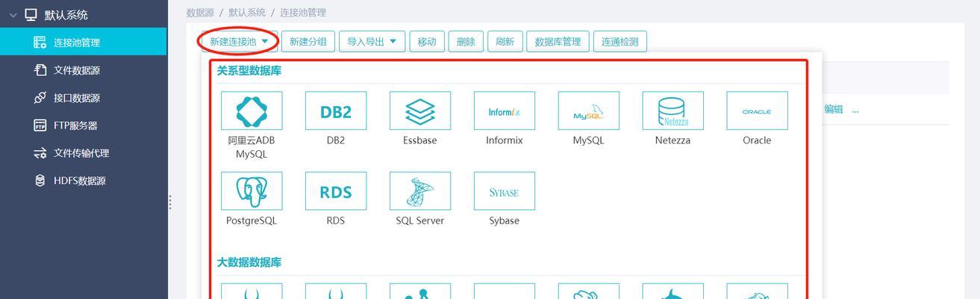
Task: Run 连通检测 button
Action: (620, 42)
